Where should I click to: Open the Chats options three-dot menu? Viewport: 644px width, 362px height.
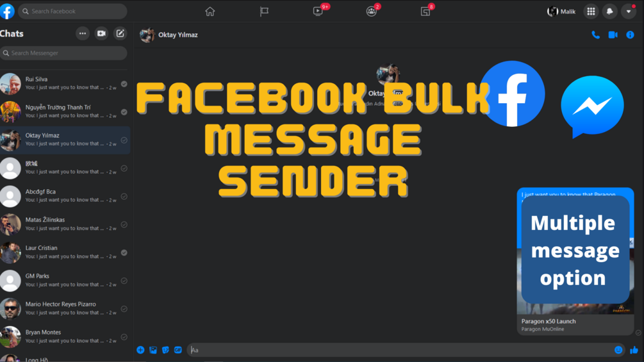[83, 34]
